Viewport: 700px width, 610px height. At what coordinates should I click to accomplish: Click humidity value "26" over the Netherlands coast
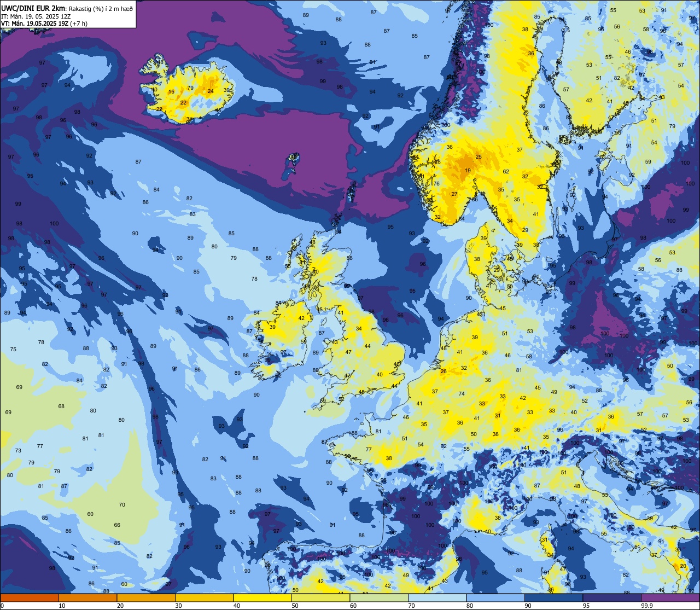444,371
